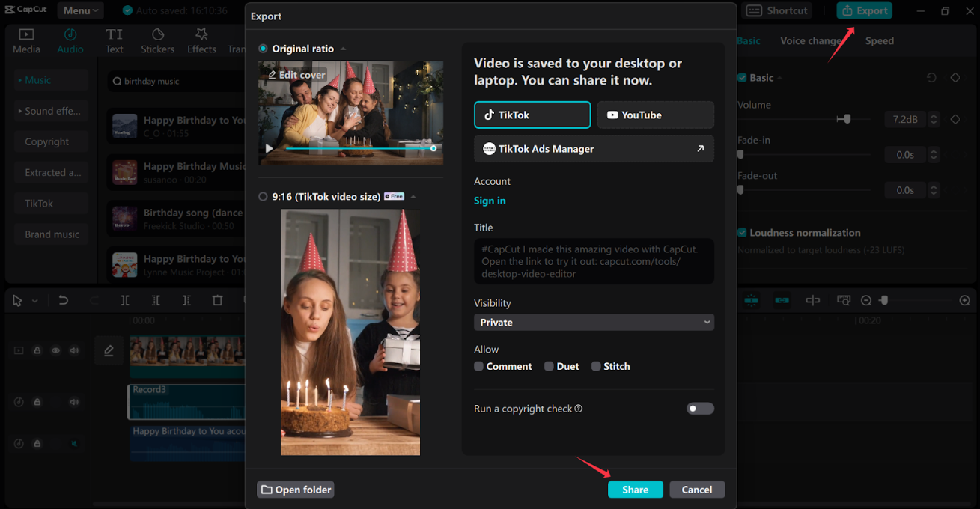Open the TikTok Ads Manager button
This screenshot has height=509, width=980.
[594, 149]
